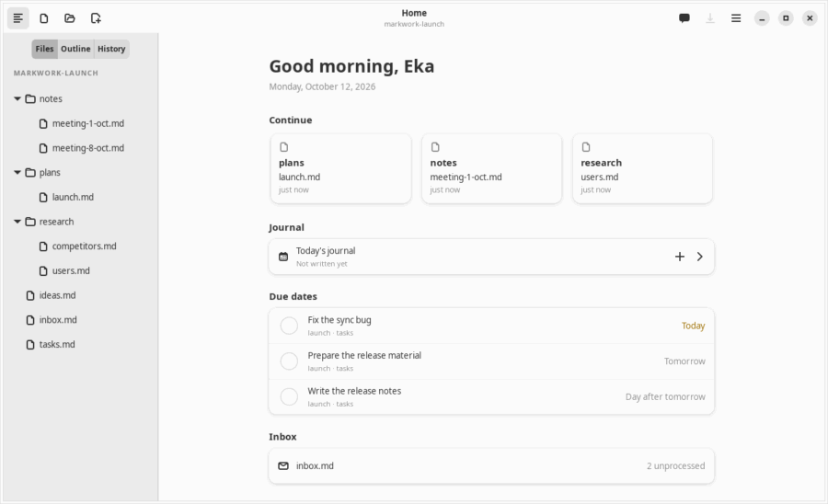This screenshot has width=828, height=504.
Task: Mark 'Fix the sync bug' as done
Action: [289, 326]
